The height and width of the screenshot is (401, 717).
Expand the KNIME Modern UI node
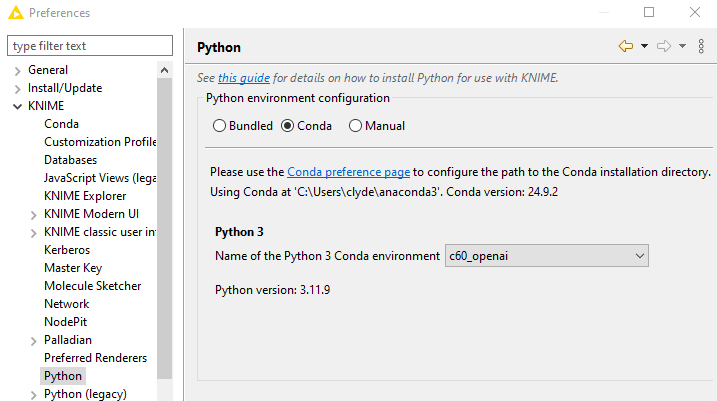[x=33, y=215]
